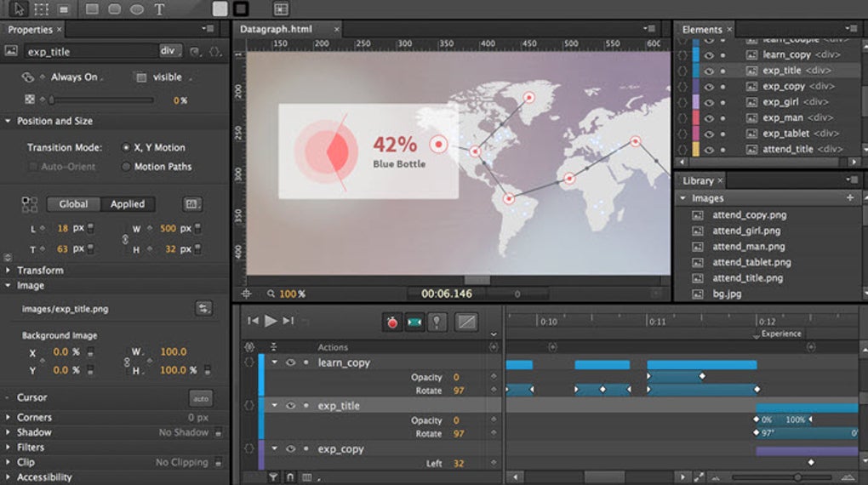The height and width of the screenshot is (485, 868).
Task: Choose the Ellipse tool
Action: coord(137,9)
